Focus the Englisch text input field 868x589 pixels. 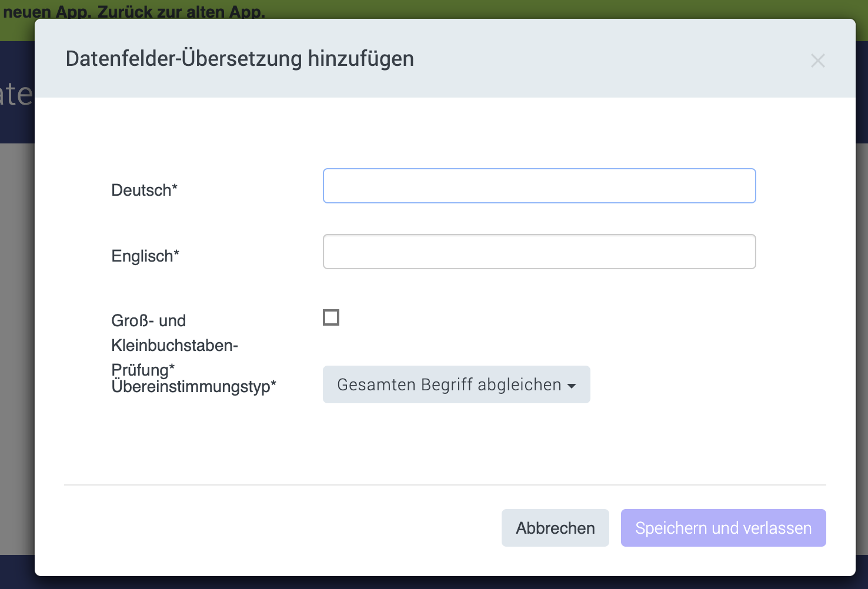click(539, 252)
